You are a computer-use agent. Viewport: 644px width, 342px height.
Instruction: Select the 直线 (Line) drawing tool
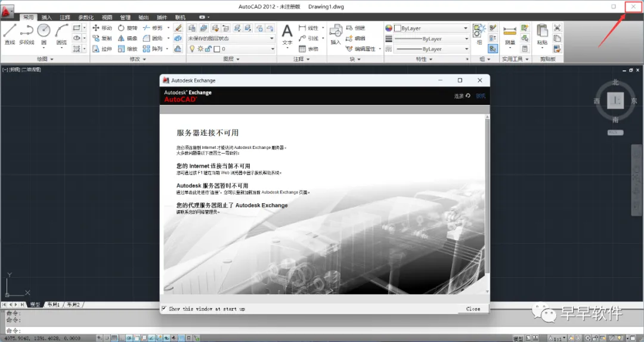[x=10, y=34]
